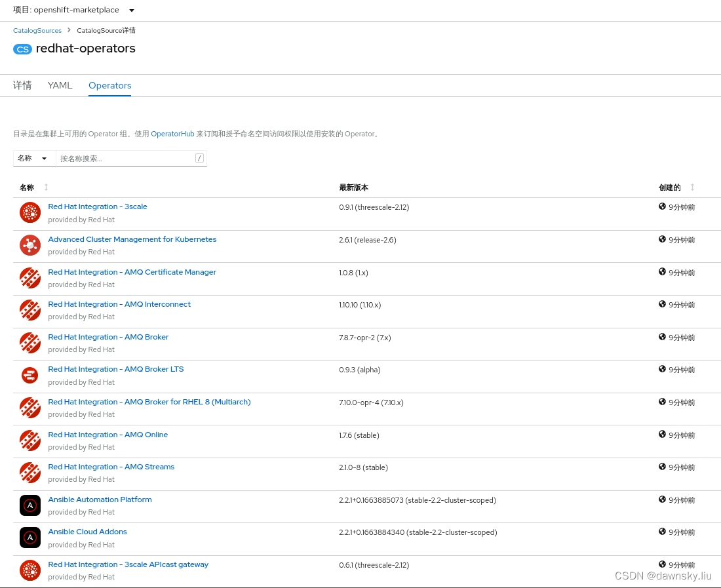The width and height of the screenshot is (721, 588).
Task: Click globe icon in AMQ Streams row
Action: 662,466
